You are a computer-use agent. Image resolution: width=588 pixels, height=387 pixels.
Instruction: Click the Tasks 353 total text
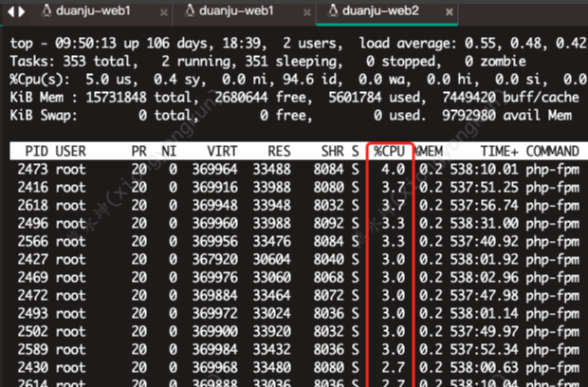coord(74,62)
